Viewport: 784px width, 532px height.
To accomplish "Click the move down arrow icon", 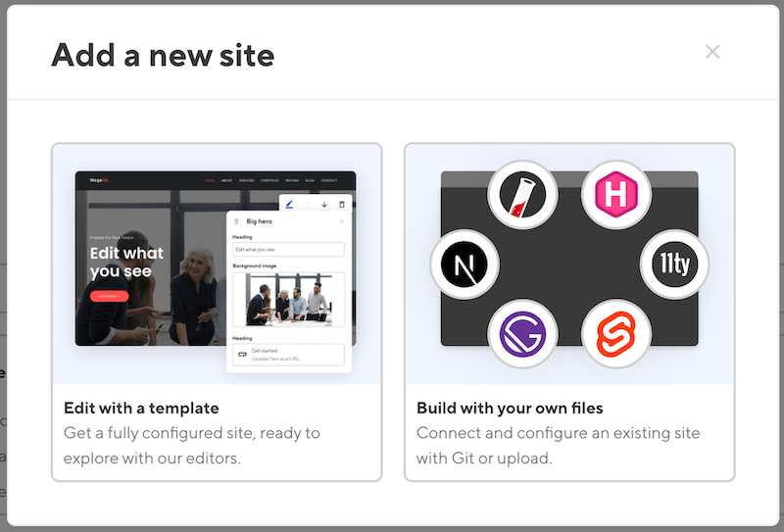I will click(x=323, y=205).
